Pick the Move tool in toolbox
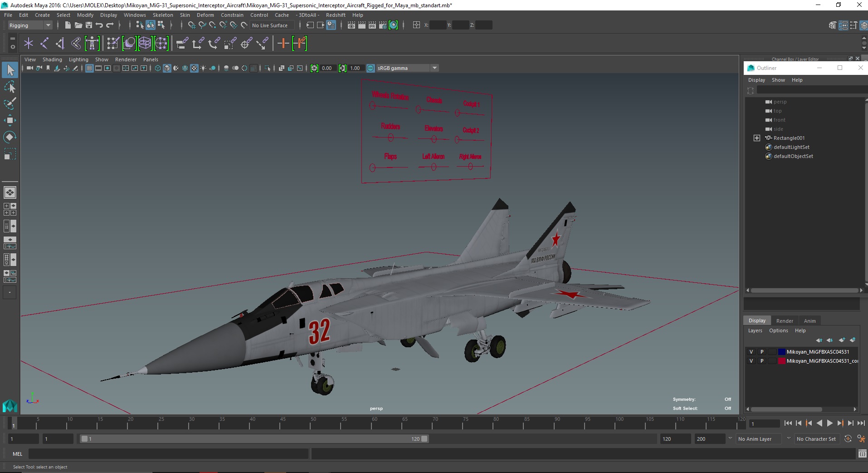Image resolution: width=868 pixels, height=473 pixels. point(10,120)
